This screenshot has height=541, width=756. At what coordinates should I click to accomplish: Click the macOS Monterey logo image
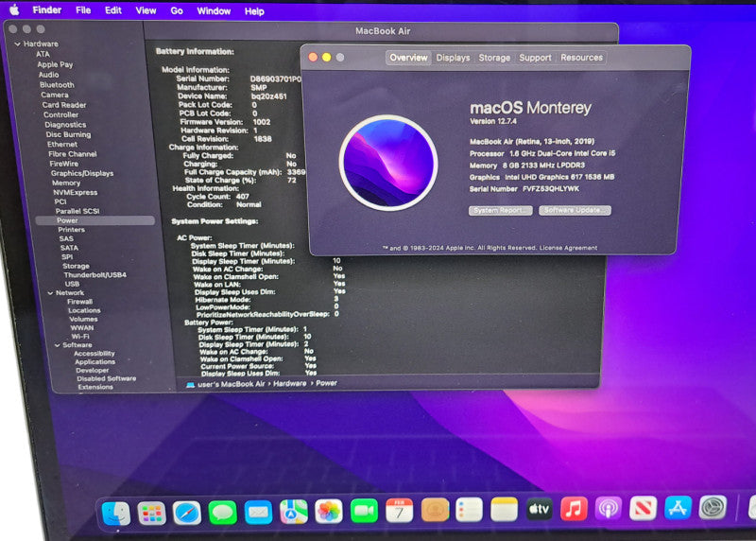[x=388, y=163]
